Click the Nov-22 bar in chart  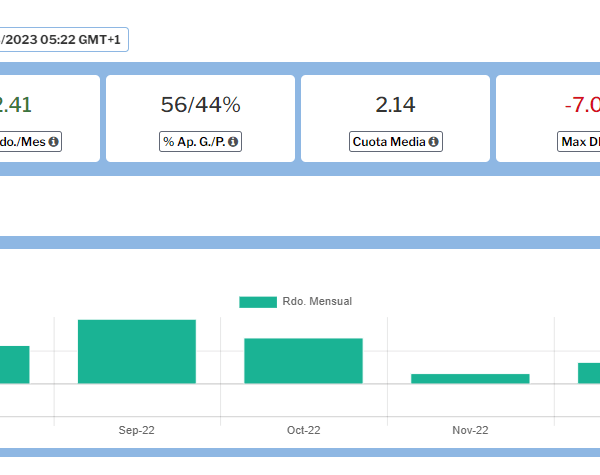(470, 379)
